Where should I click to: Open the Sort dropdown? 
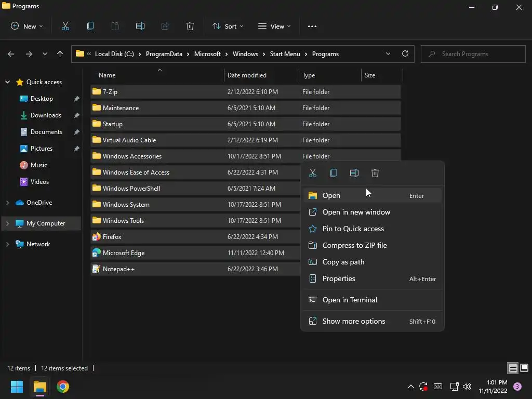coord(228,26)
